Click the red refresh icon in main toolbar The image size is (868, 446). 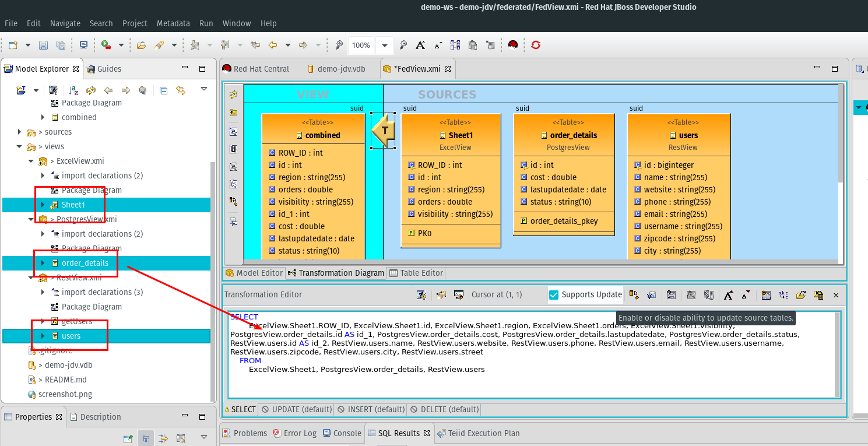coord(536,45)
